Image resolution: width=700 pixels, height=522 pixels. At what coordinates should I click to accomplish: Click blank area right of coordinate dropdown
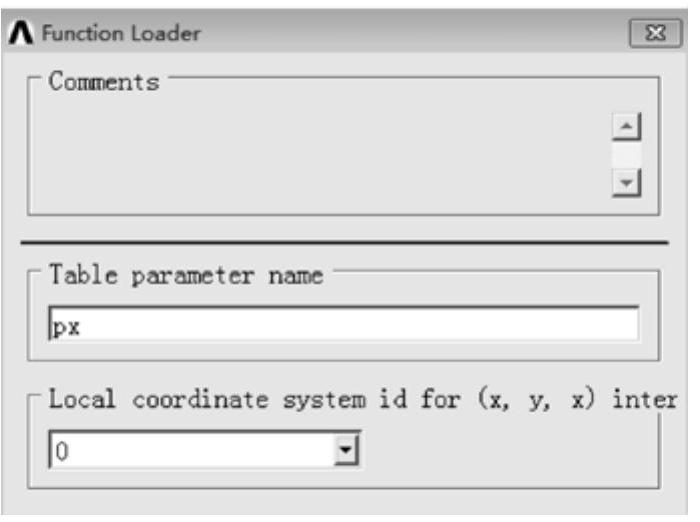(x=500, y=452)
